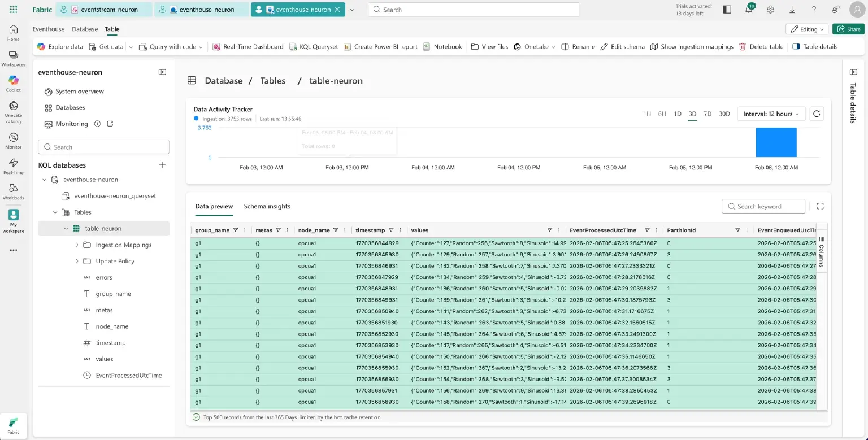Click the refresh icon in Data Activity Tracker

[x=816, y=114]
